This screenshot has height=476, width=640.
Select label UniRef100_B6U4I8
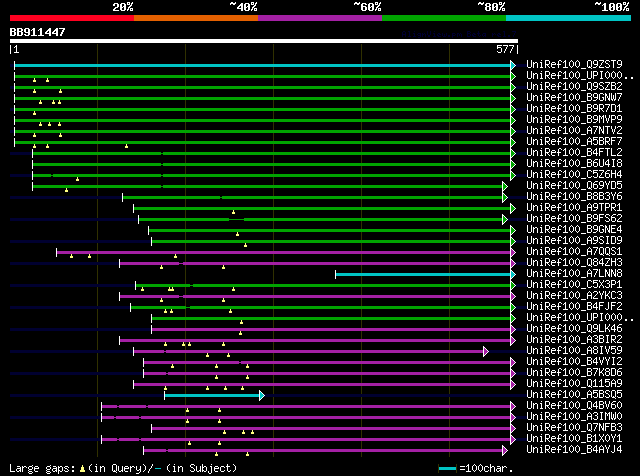click(574, 164)
